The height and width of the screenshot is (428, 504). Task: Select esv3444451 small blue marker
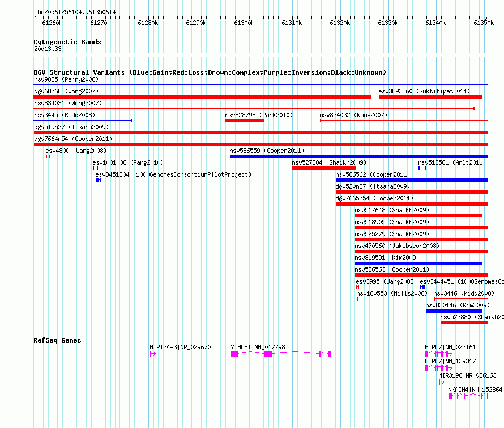422,287
